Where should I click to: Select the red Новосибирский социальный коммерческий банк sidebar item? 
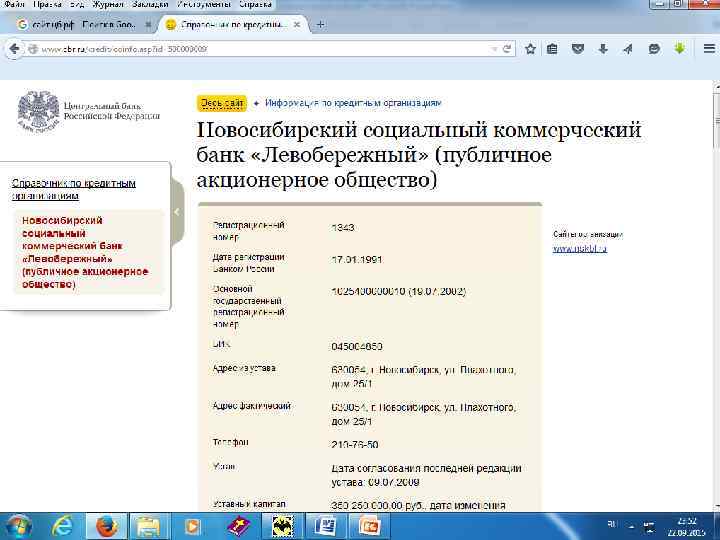(85, 252)
